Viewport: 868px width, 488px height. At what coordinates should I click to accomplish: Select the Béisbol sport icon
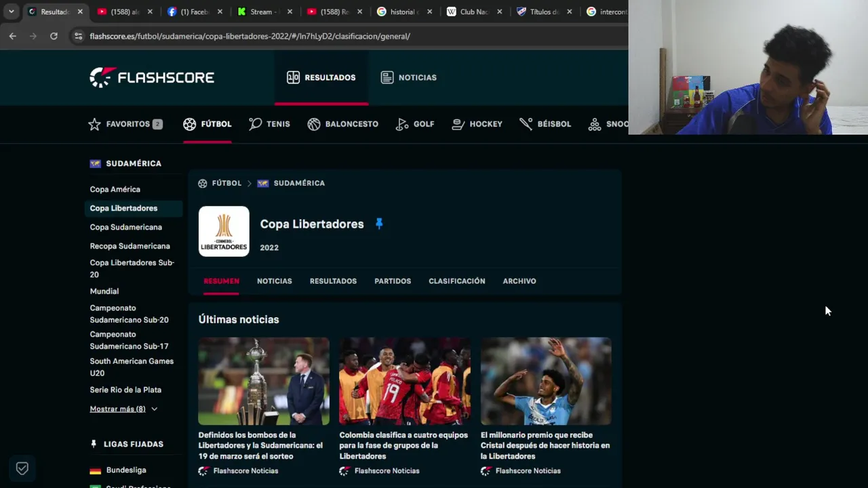click(x=545, y=124)
